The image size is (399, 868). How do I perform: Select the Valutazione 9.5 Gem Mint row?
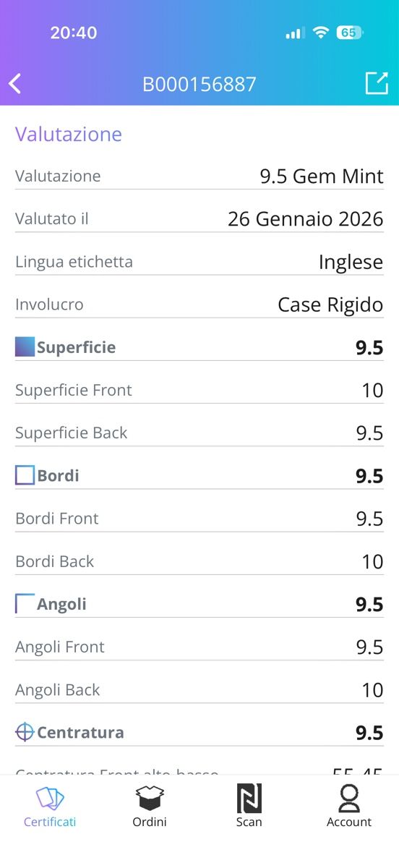[x=199, y=176]
